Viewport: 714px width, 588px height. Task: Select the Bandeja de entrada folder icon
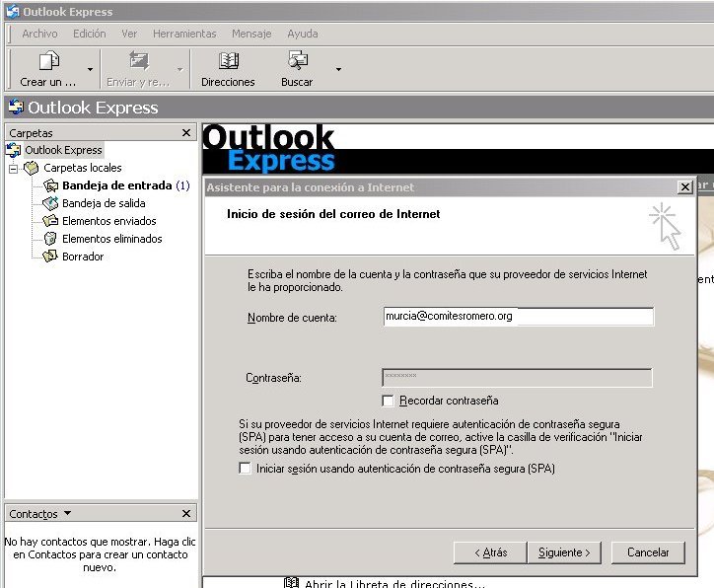pos(51,185)
